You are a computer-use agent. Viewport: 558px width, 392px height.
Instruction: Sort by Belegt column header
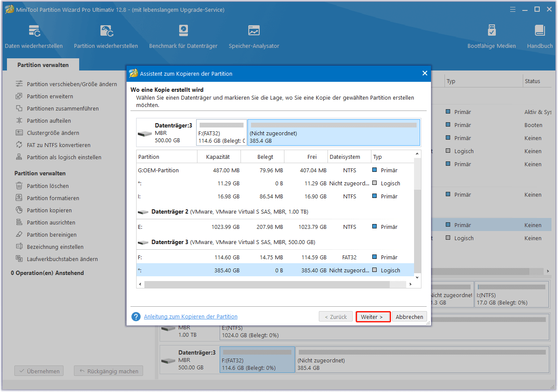263,157
